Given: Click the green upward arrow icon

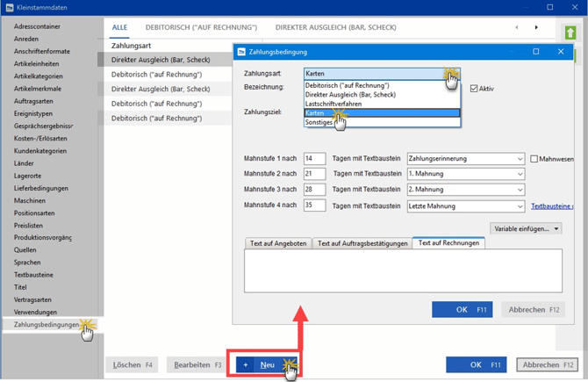Looking at the screenshot, I should click(x=570, y=33).
